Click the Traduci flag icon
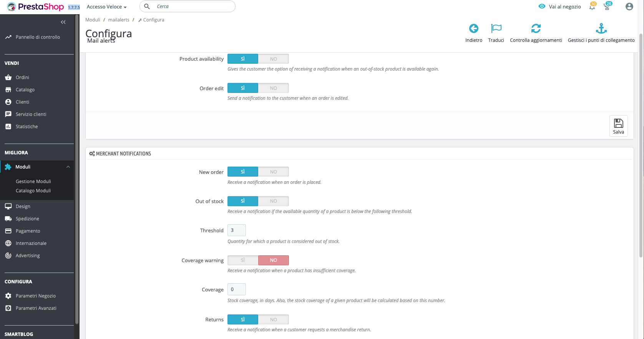 pyautogui.click(x=496, y=28)
